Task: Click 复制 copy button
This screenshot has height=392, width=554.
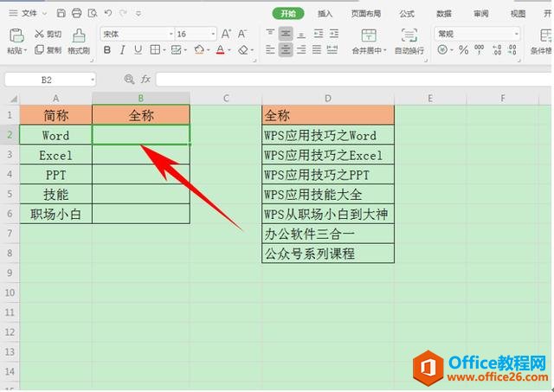Action: coord(48,50)
